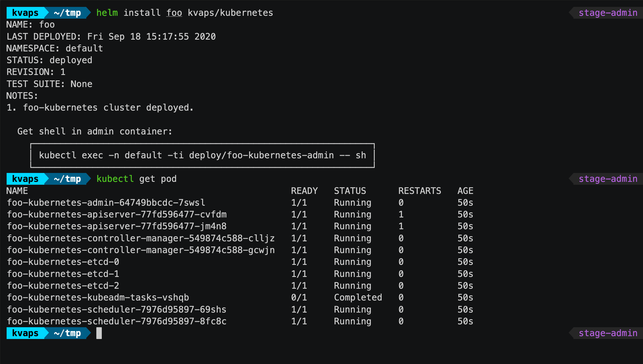The height and width of the screenshot is (364, 643).
Task: Click the Get shell in admin container text
Action: [95, 131]
